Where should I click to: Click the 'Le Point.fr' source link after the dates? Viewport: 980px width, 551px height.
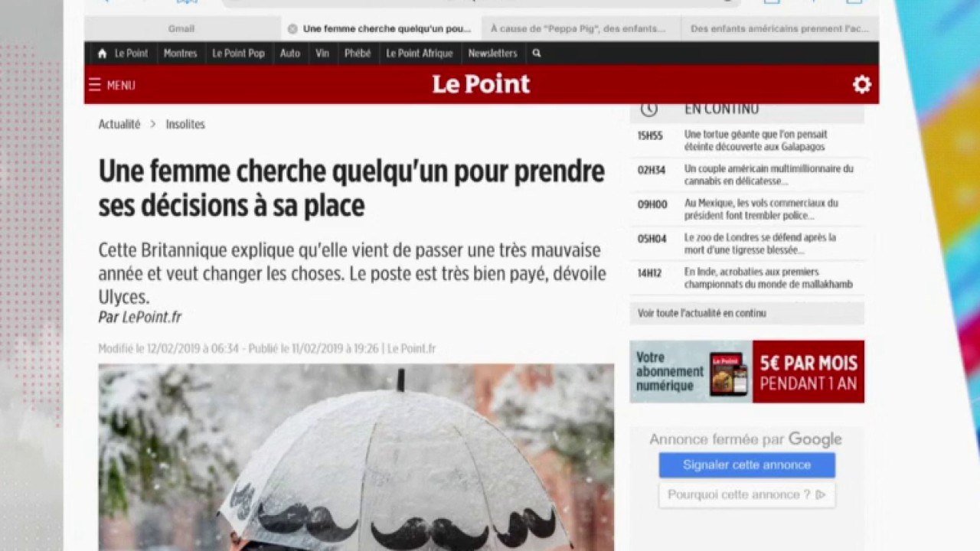point(411,349)
